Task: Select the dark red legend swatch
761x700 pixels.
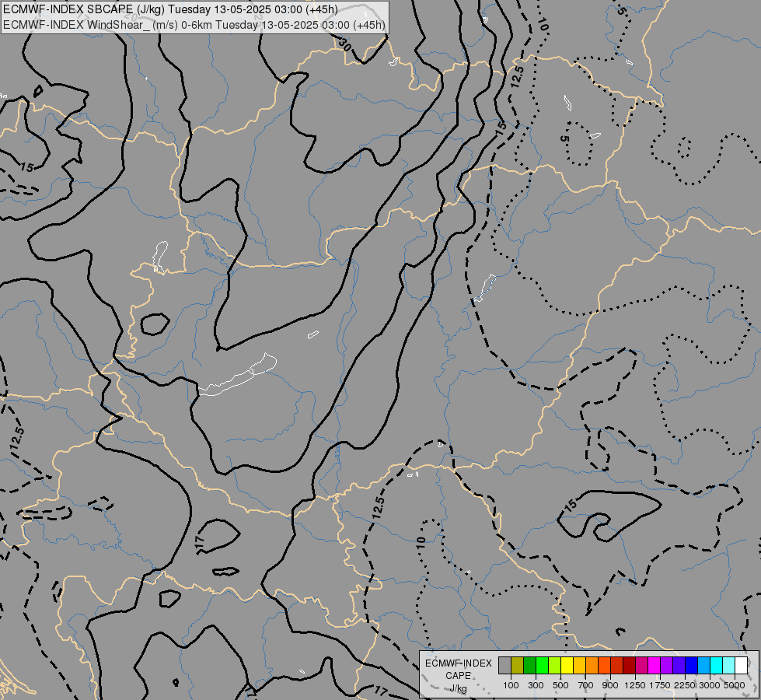Action: [x=629, y=665]
